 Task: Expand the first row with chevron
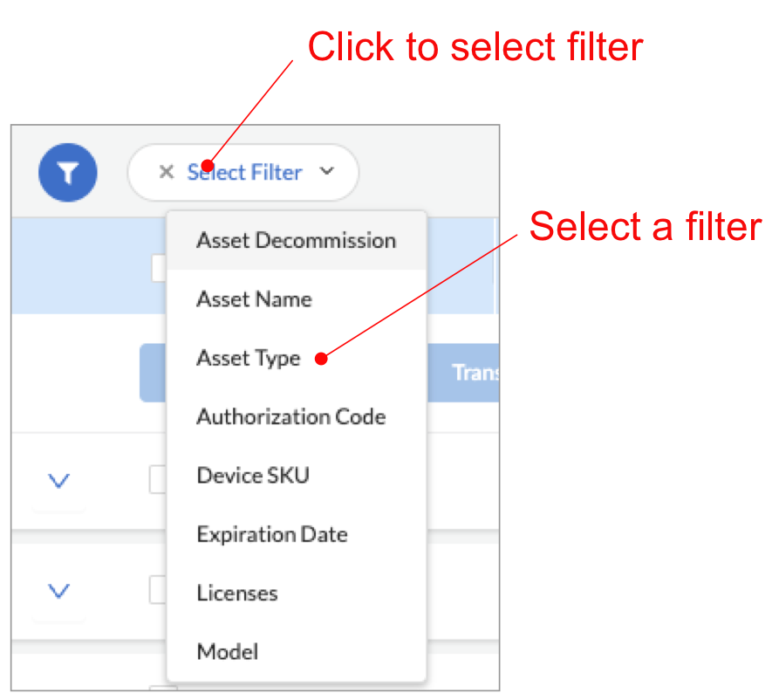tap(58, 481)
